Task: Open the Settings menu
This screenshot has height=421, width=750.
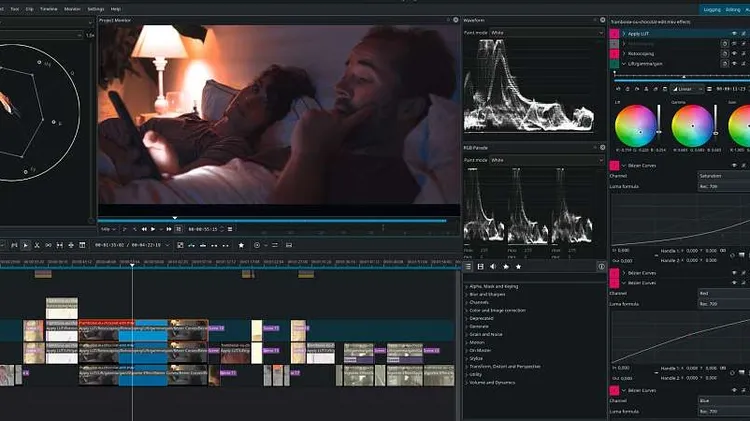Action: [x=96, y=8]
